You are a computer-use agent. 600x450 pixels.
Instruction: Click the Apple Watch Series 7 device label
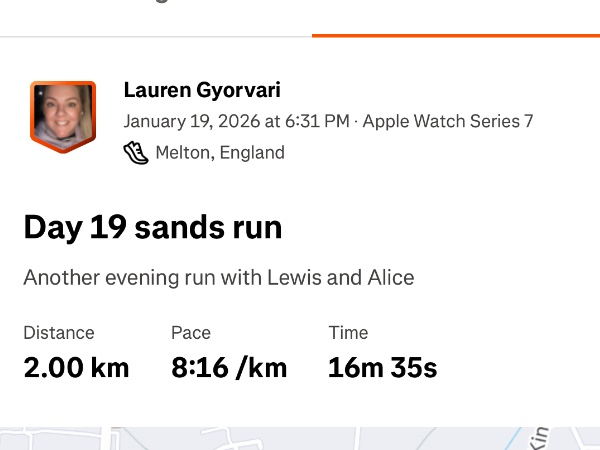coord(447,122)
